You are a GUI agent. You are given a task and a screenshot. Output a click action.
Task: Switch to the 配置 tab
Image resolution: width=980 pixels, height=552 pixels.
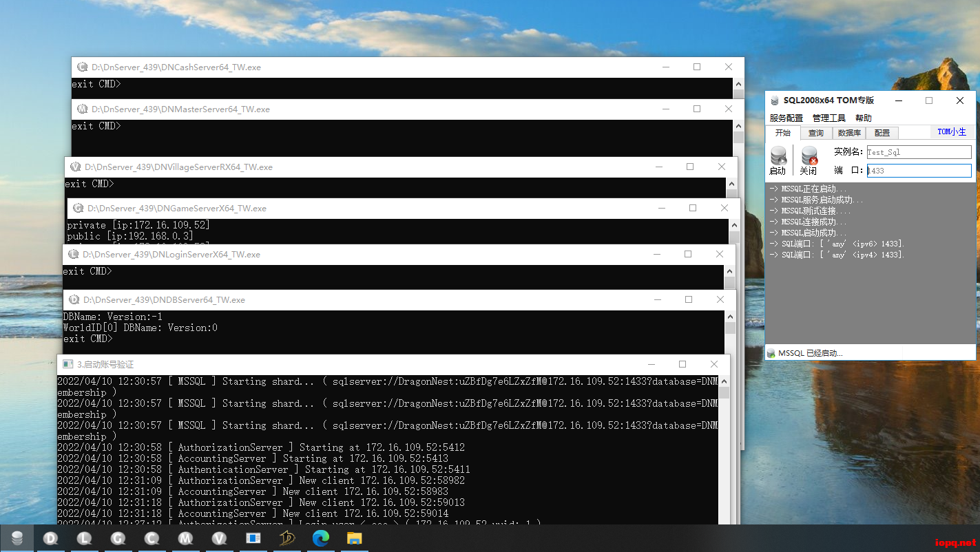tap(882, 133)
